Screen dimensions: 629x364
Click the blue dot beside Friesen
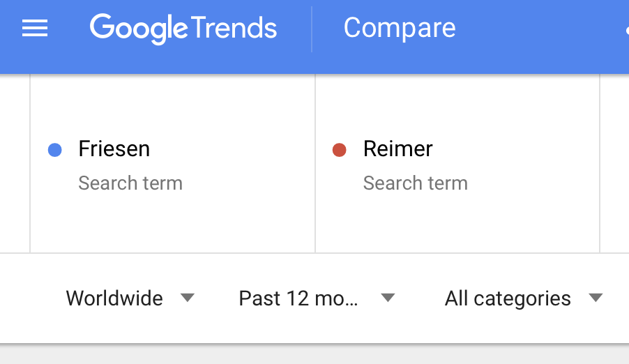tap(55, 150)
